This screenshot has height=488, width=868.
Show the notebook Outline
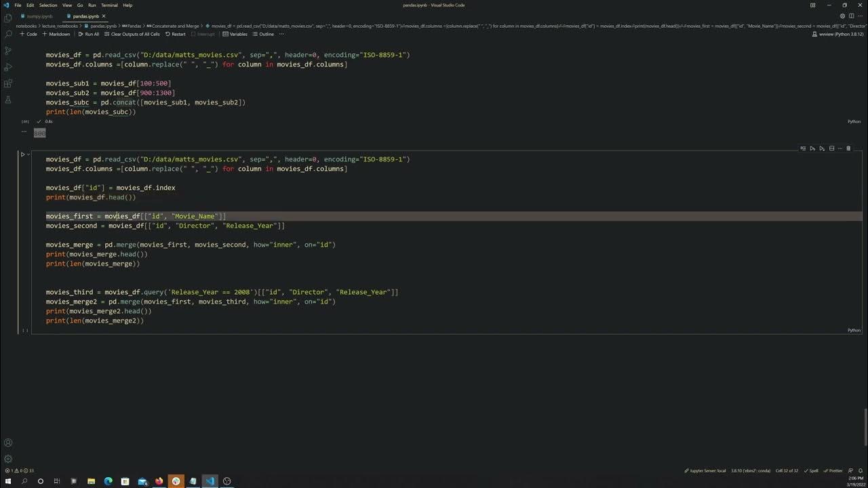264,34
